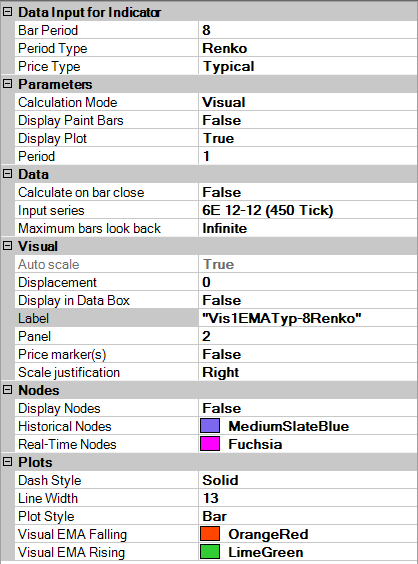Select the Input series 6E 12-12 row

216,210
